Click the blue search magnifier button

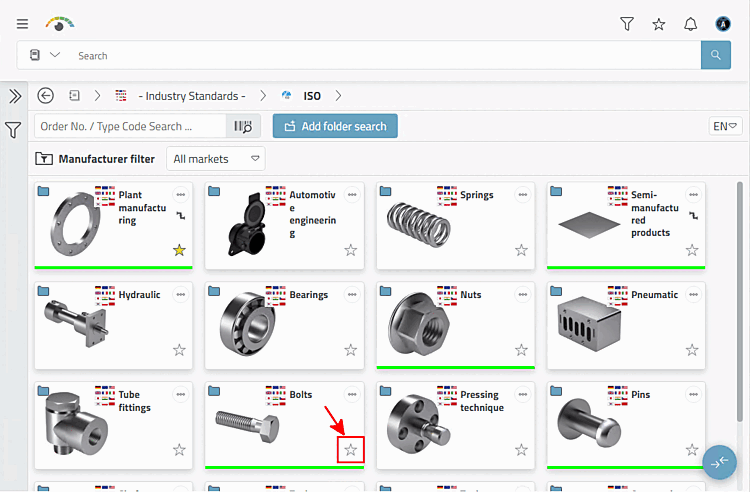716,55
